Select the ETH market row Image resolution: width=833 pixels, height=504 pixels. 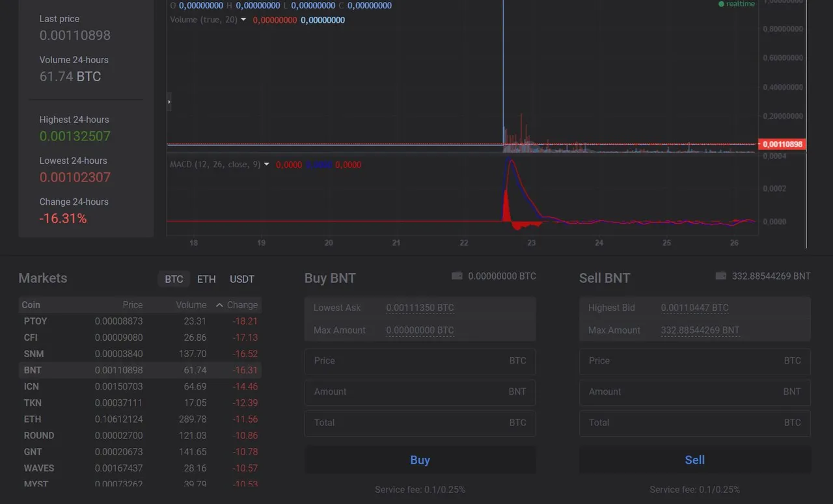[x=140, y=419]
